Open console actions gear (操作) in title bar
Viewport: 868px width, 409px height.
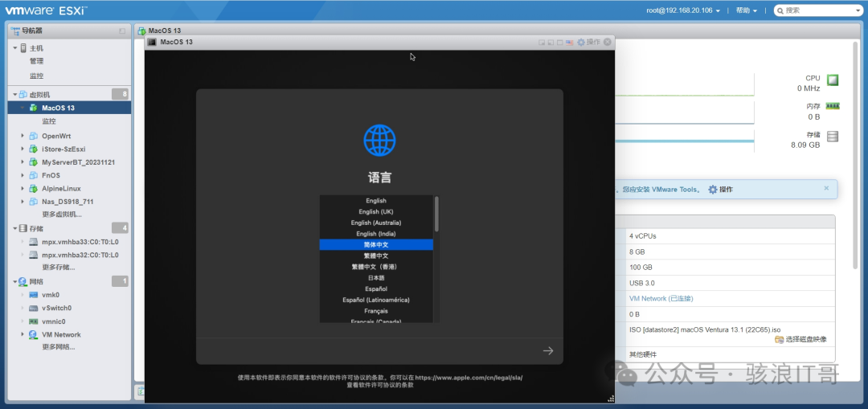coord(588,42)
